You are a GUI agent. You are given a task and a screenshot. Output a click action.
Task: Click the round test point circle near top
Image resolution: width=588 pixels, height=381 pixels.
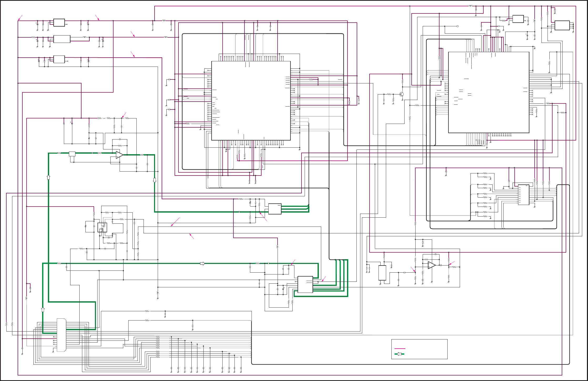pos(458,26)
